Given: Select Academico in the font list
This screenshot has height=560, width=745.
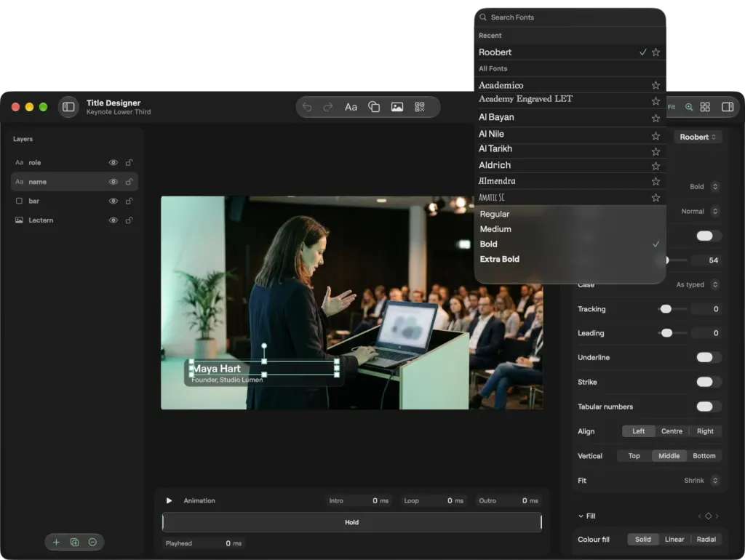Looking at the screenshot, I should click(x=570, y=85).
